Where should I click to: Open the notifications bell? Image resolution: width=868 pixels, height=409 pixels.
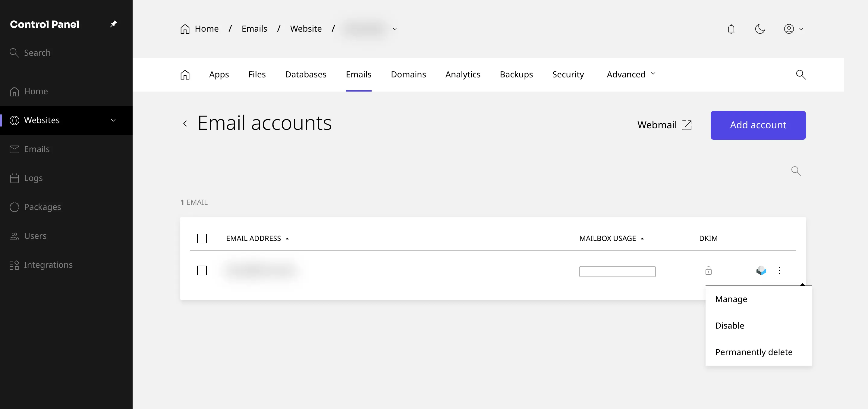(731, 29)
